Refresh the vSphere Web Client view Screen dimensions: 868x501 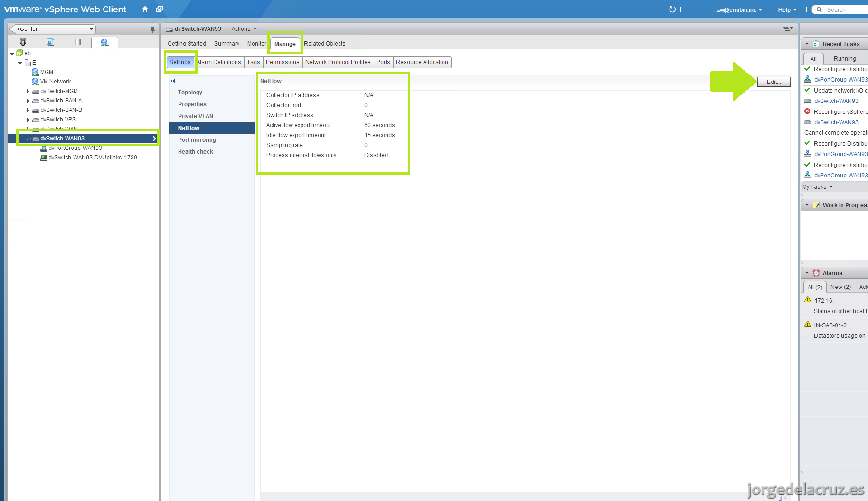[x=672, y=9]
